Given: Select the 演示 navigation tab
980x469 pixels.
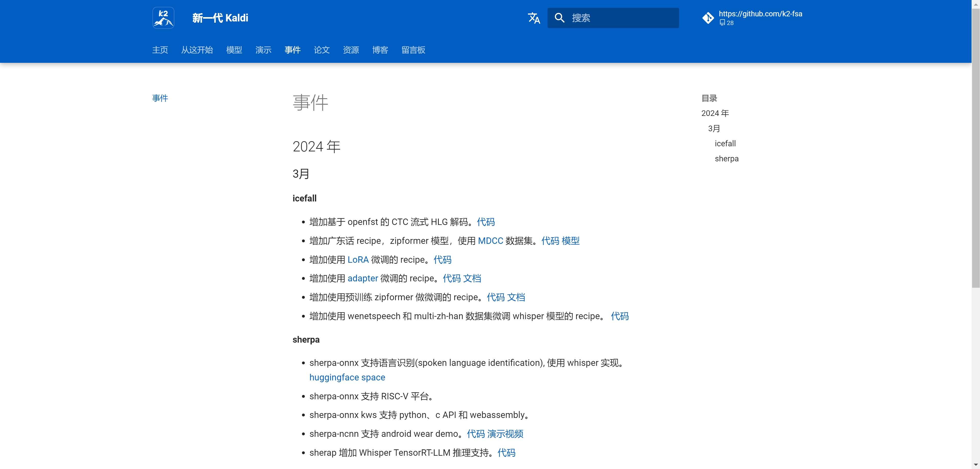Looking at the screenshot, I should pos(263,50).
